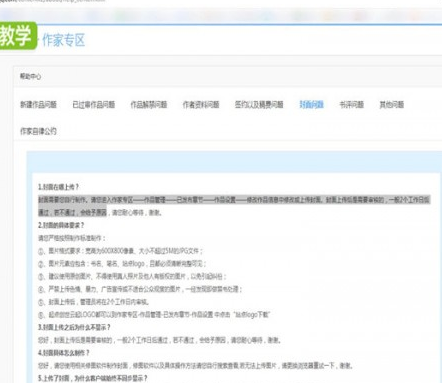Click the line mentioning 书名, 笔名, 站点logo

(122, 264)
